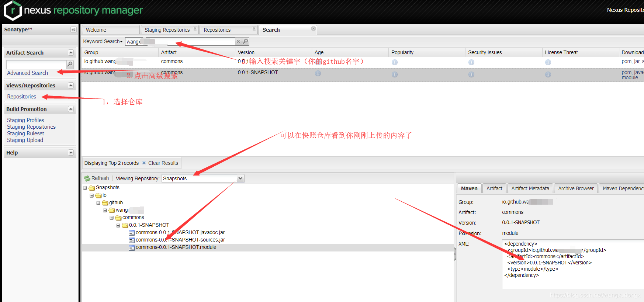The height and width of the screenshot is (302, 644).
Task: Open Staging Profiles link
Action: click(x=25, y=120)
